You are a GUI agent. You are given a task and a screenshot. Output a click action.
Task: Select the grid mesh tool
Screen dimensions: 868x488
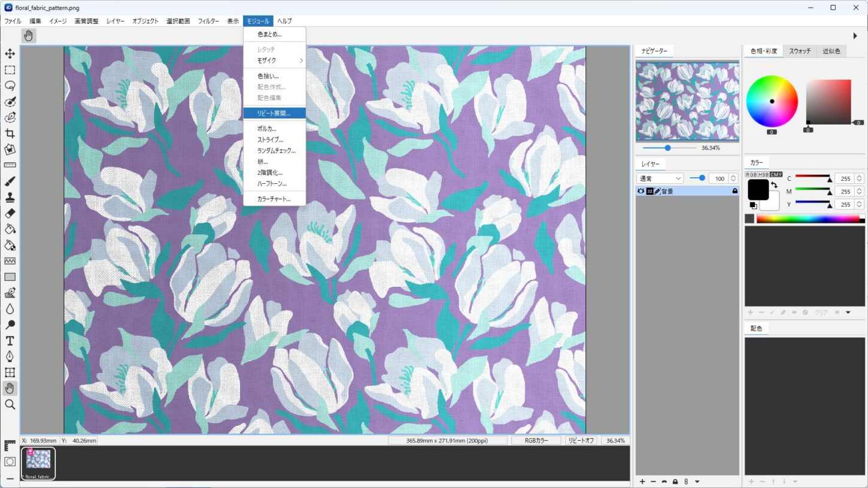click(x=10, y=372)
